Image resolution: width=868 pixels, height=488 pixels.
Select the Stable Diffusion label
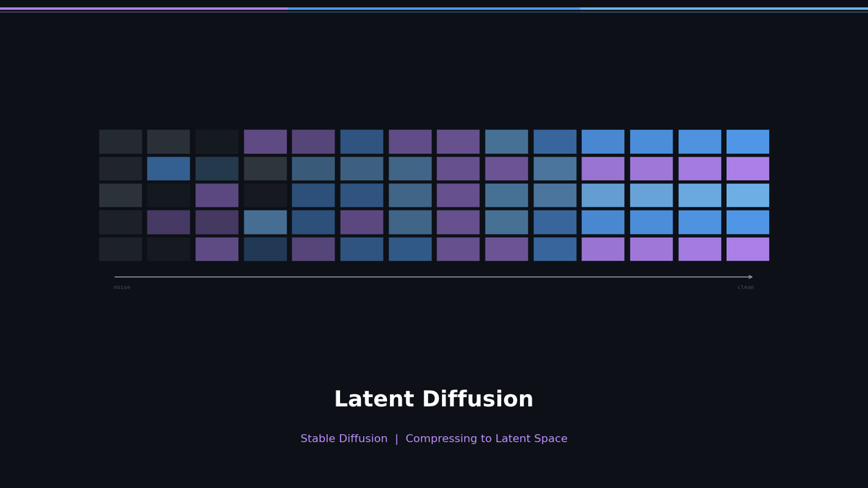(344, 438)
